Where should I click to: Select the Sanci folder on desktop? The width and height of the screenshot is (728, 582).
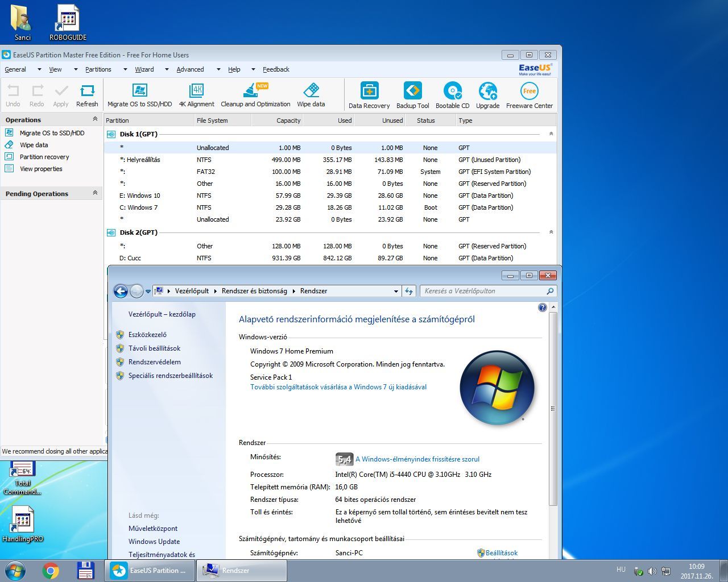point(22,22)
